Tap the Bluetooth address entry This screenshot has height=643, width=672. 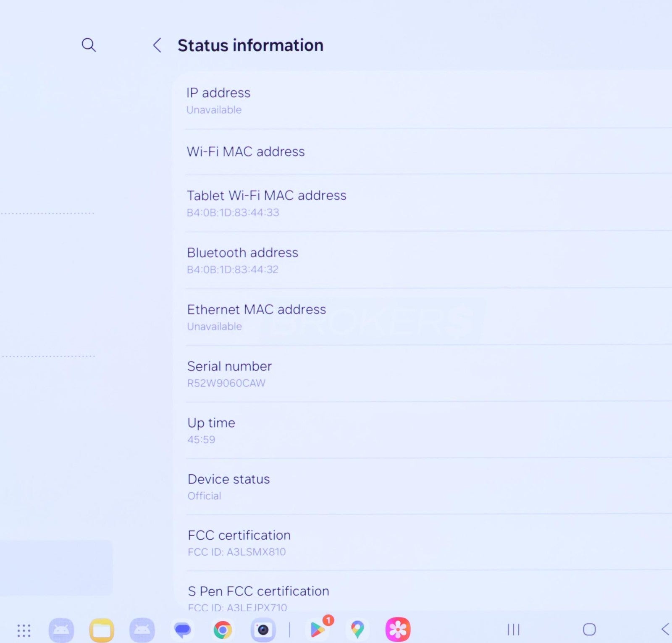point(420,260)
